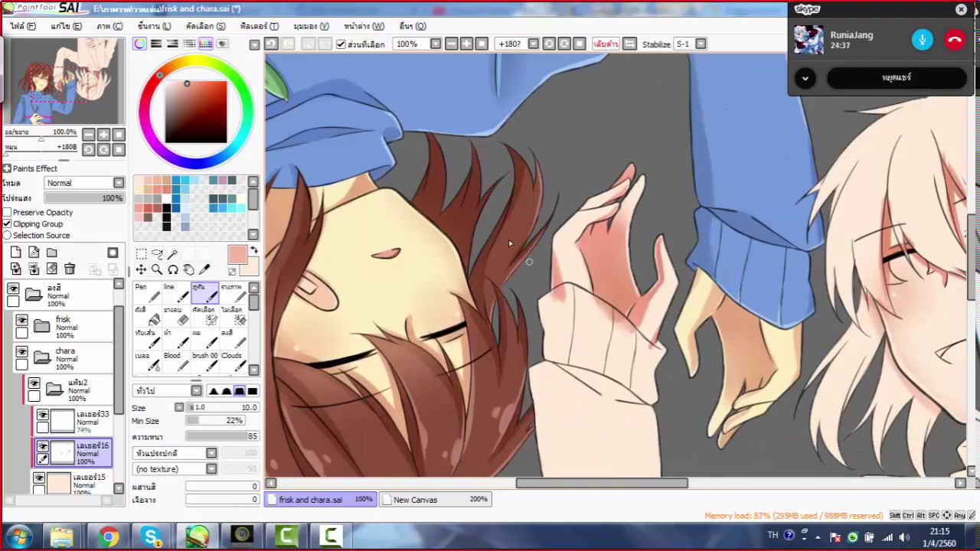Expand Skype call options chevron

tap(805, 78)
